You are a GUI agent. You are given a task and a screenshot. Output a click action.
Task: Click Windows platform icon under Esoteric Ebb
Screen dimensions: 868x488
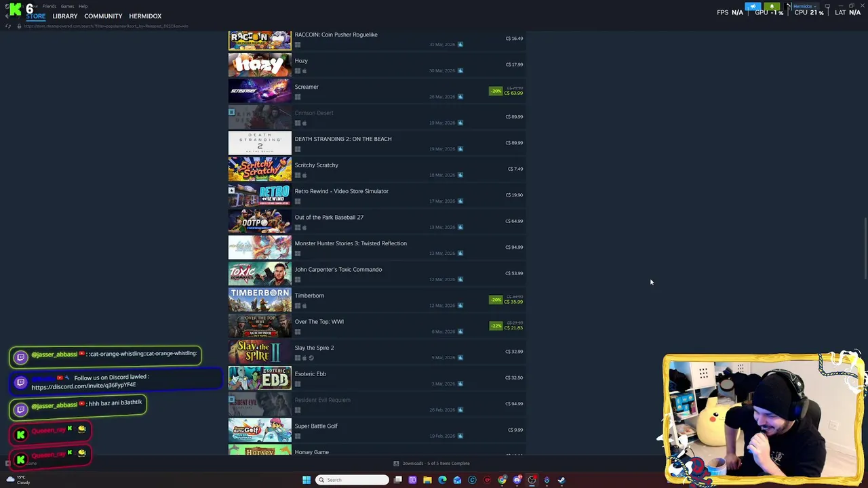tap(298, 384)
